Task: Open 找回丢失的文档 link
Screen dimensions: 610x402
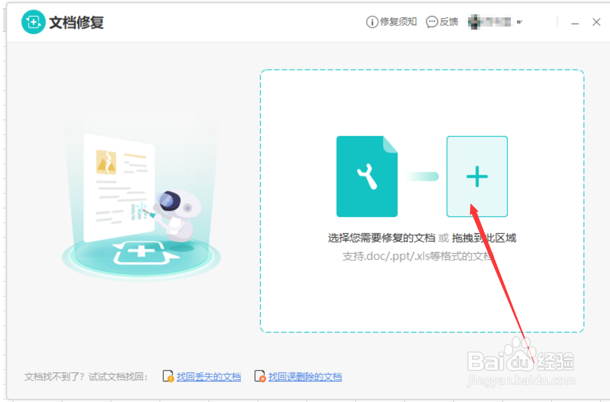Action: click(209, 377)
